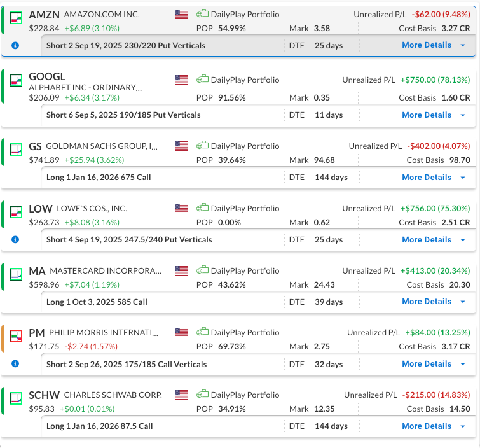Click the portfolio wallet icon in GOOGL row
The image size is (480, 448).
(202, 80)
